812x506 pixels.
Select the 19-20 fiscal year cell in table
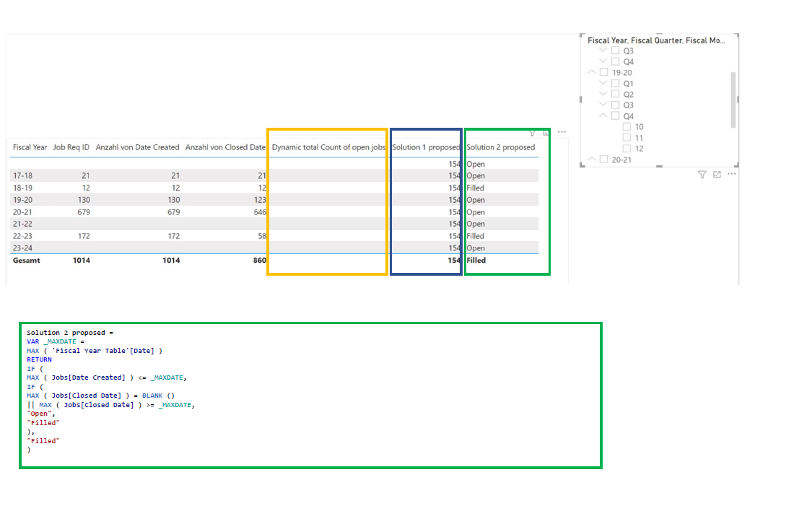tap(22, 200)
